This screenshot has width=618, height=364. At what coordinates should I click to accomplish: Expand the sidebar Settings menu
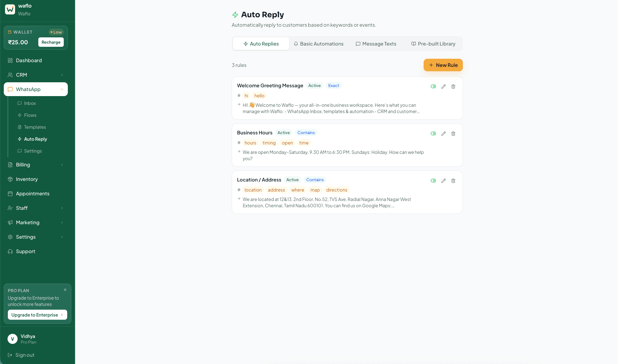click(x=36, y=237)
